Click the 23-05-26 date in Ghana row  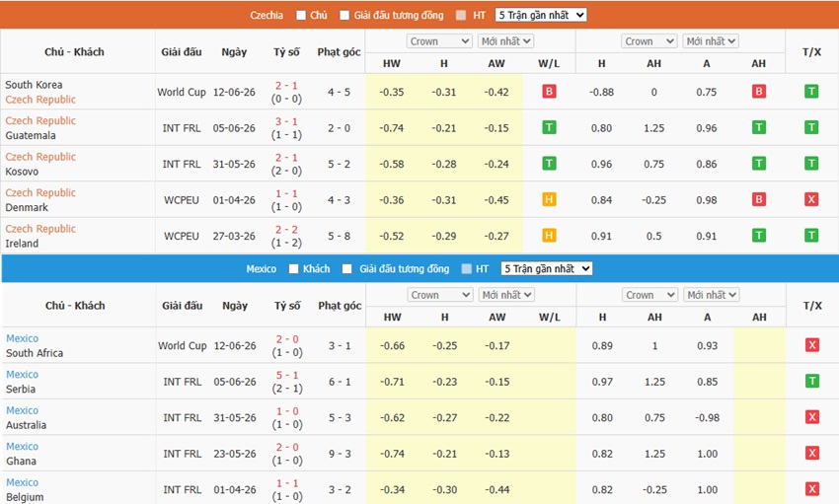coord(235,454)
